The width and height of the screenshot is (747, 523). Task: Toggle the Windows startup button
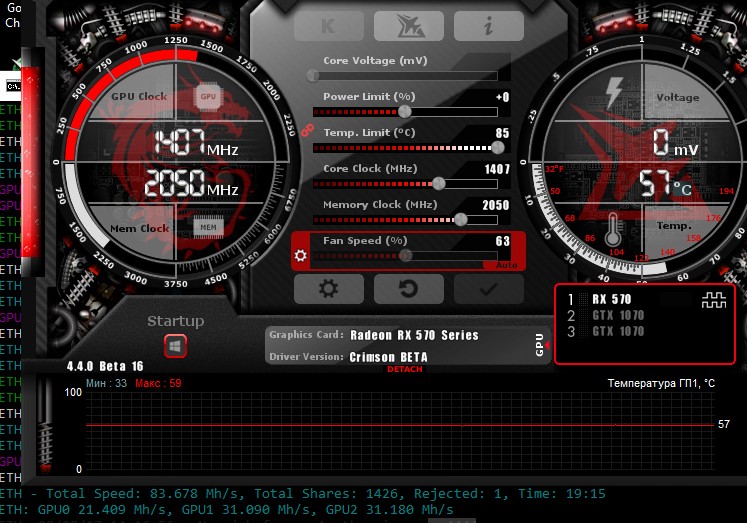(x=175, y=346)
